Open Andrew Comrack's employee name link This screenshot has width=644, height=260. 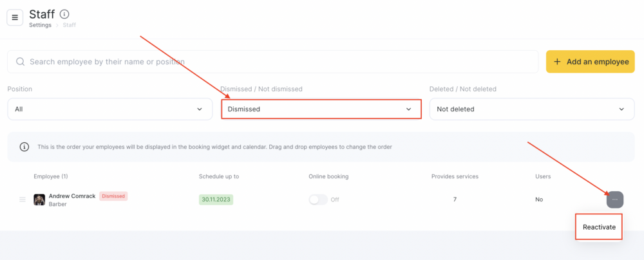pyautogui.click(x=72, y=196)
